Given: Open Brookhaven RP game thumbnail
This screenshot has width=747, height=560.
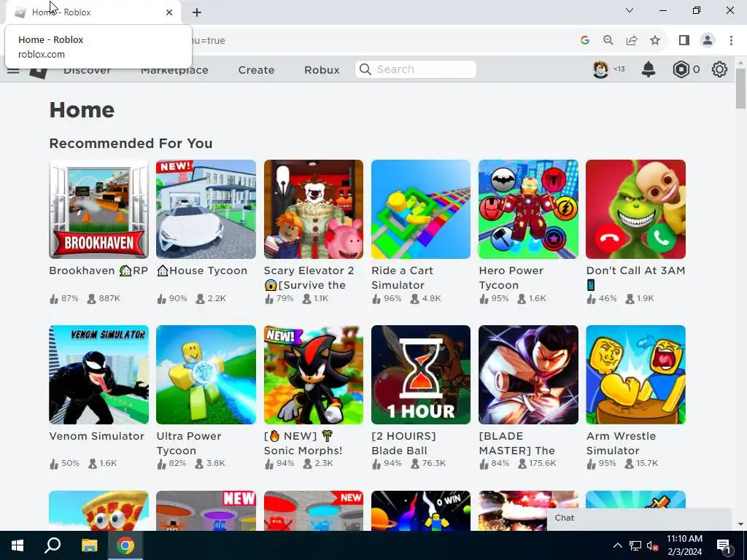Looking at the screenshot, I should click(98, 209).
